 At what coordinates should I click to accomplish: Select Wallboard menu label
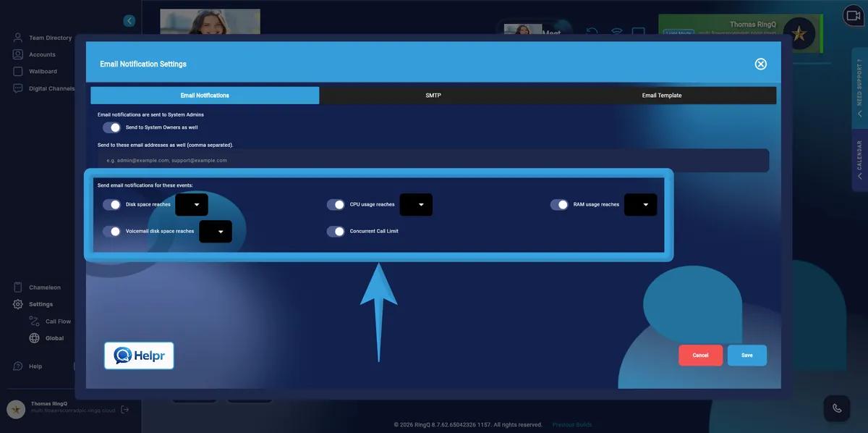43,71
